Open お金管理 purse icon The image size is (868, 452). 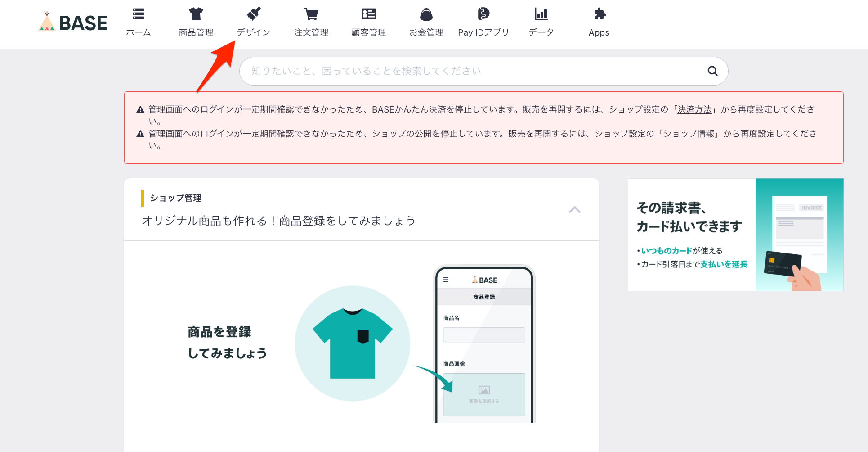426,14
